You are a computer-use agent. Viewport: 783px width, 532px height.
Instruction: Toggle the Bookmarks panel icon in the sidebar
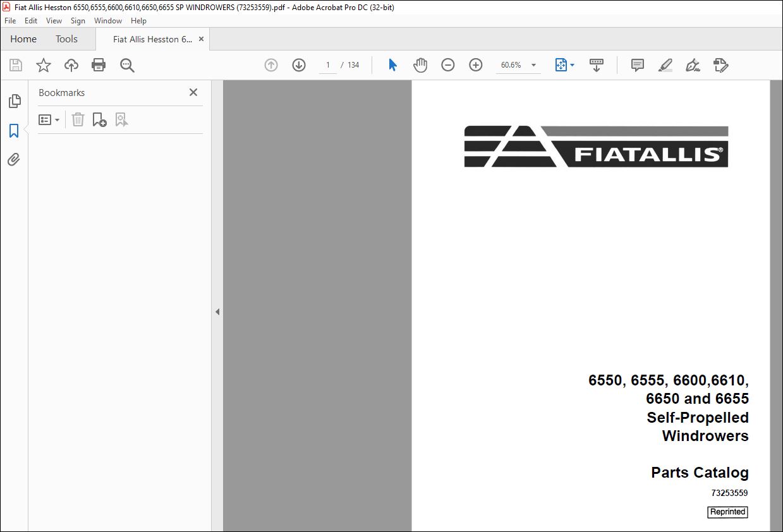[14, 131]
